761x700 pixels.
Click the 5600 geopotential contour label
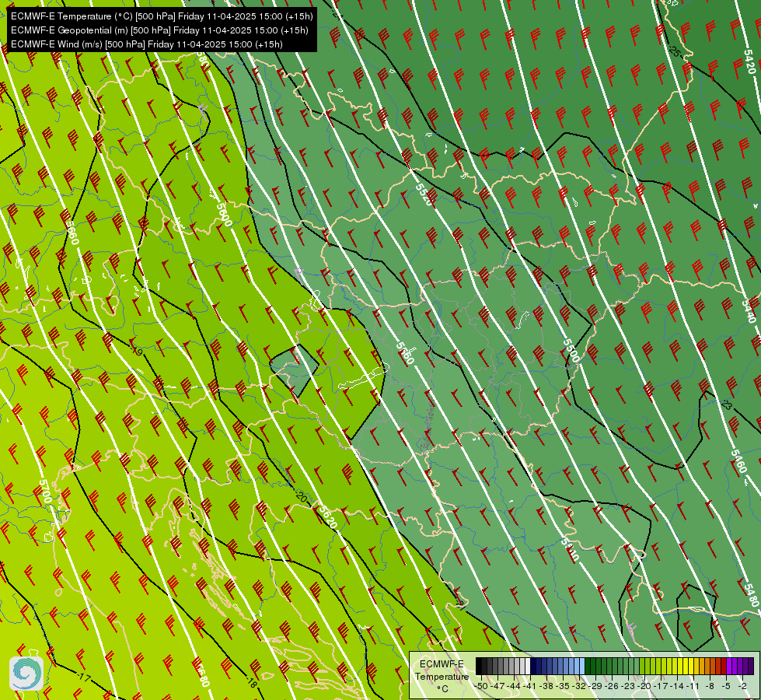click(x=224, y=214)
